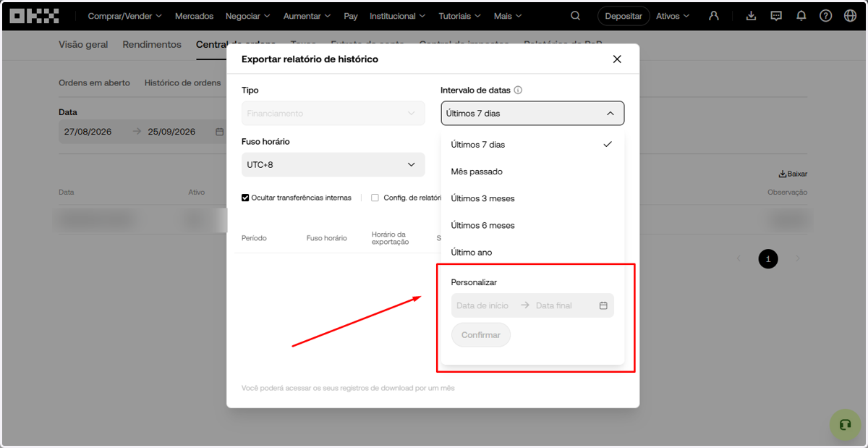This screenshot has width=868, height=448.
Task: Open the user profile icon
Action: 714,16
